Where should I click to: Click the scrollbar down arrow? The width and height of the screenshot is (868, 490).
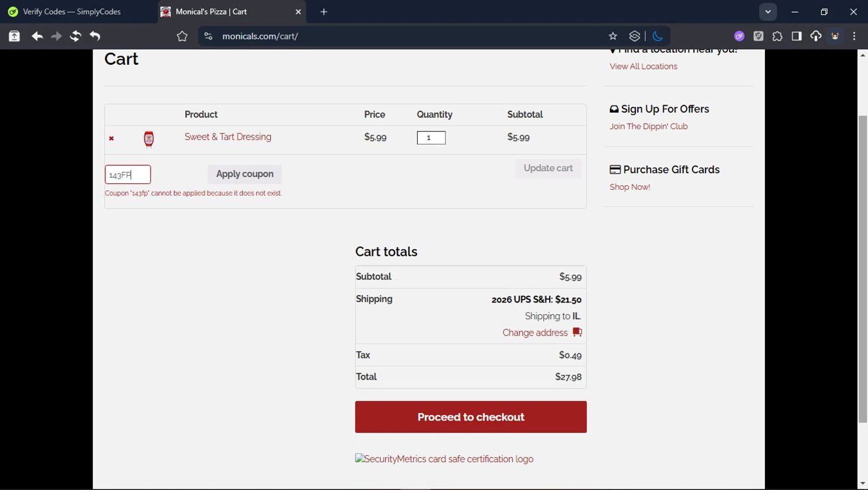(x=863, y=484)
